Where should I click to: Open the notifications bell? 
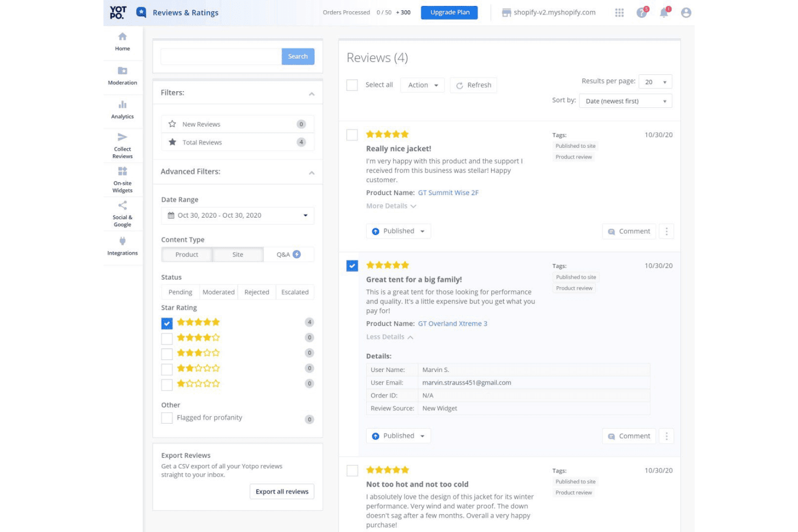click(x=664, y=12)
